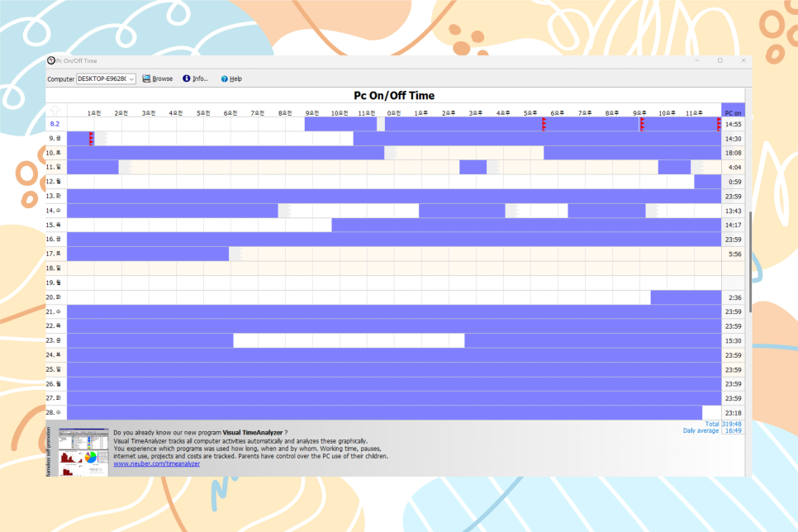Click the 5:56 PC on value
This screenshot has width=798, height=532.
(x=734, y=254)
